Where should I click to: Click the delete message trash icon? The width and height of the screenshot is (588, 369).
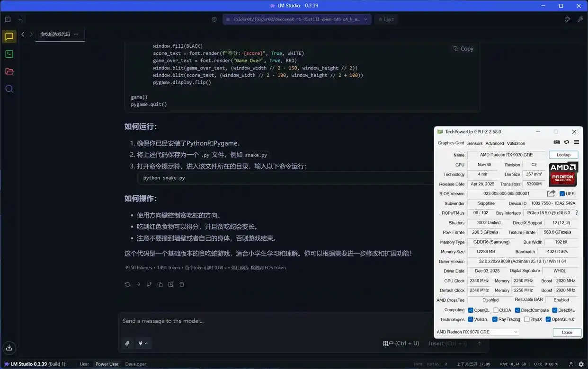(x=182, y=284)
